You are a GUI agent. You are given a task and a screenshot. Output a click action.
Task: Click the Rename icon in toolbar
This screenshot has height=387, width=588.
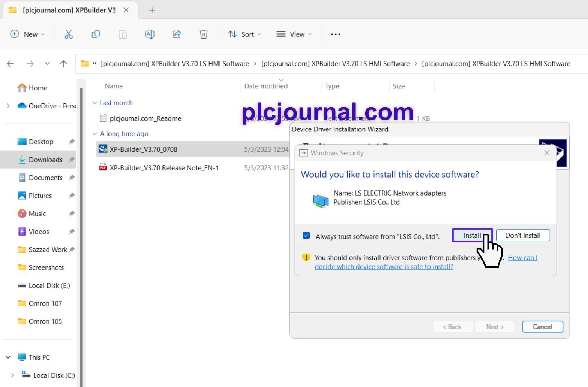[x=150, y=34]
